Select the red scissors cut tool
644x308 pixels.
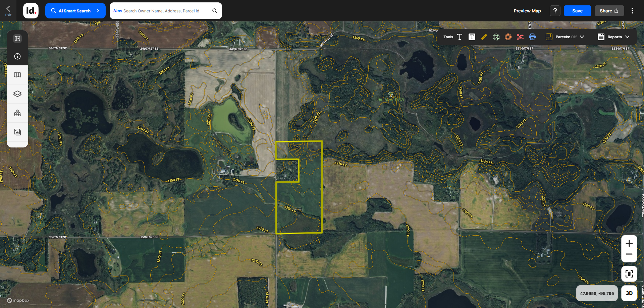coord(520,37)
